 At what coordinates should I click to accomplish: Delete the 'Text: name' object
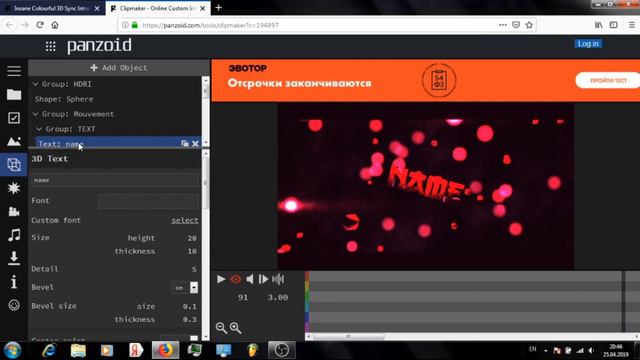196,143
